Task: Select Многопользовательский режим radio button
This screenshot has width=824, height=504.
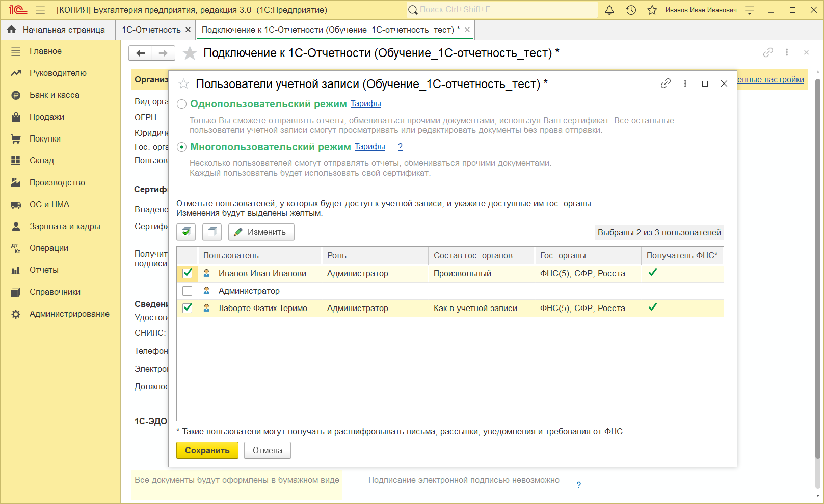Action: point(181,147)
